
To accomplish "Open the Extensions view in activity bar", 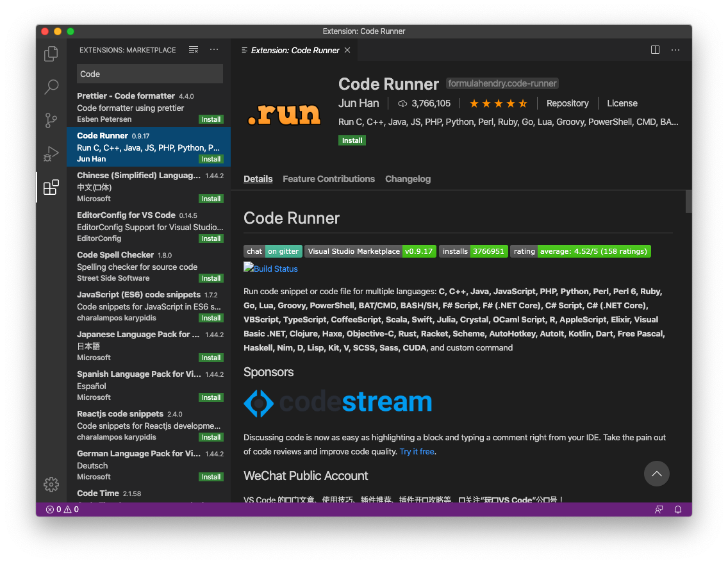I will [x=51, y=187].
